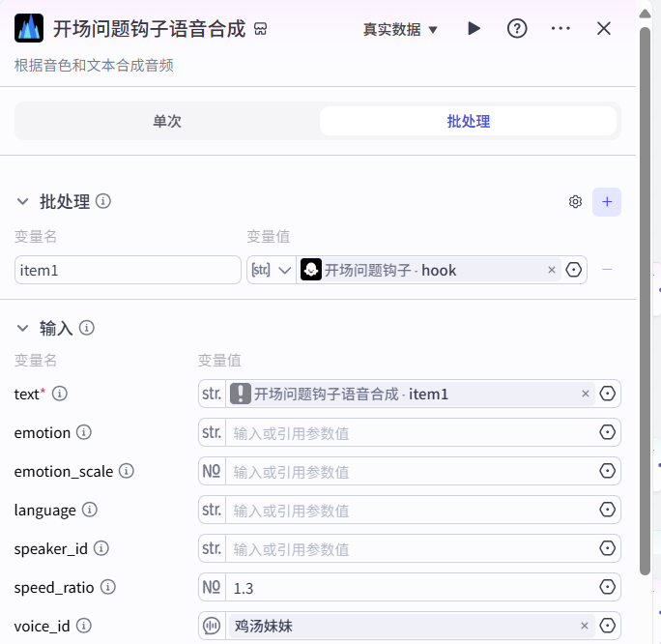
Task: Click the emotion value input field
Action: pos(411,432)
